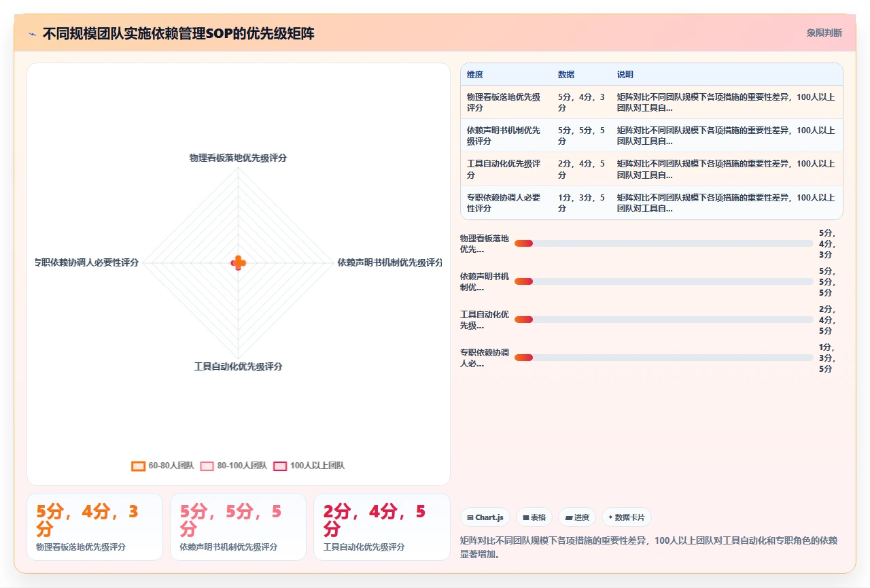This screenshot has height=588, width=870.
Task: Open the pink 5分，5分，5分 data card
Action: 239,527
